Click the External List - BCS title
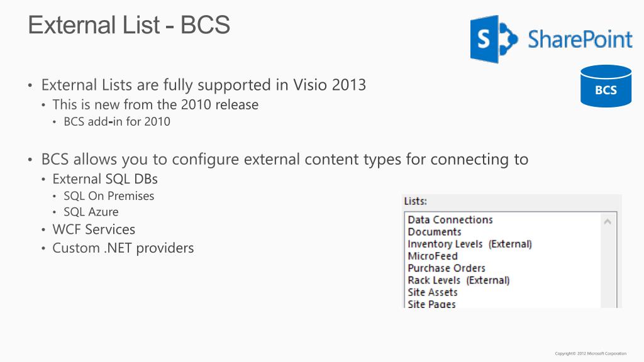Screen dimensions: 644x362 [x=129, y=25]
